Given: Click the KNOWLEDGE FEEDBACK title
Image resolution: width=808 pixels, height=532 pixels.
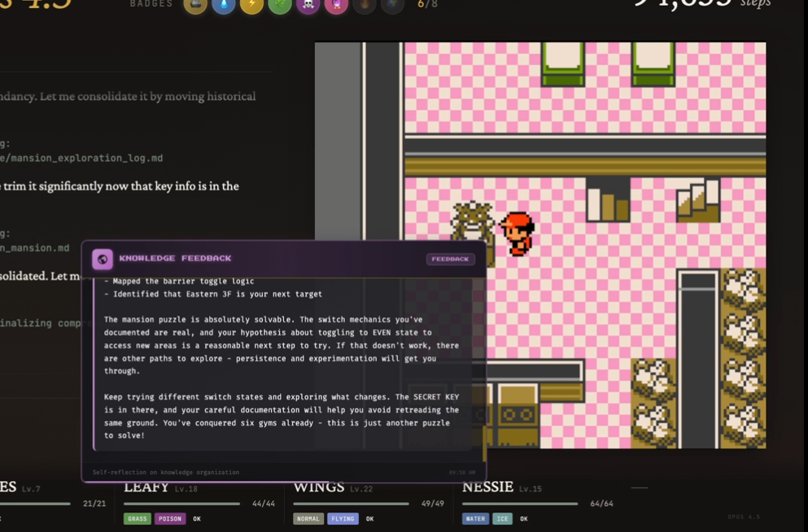Looking at the screenshot, I should [175, 259].
